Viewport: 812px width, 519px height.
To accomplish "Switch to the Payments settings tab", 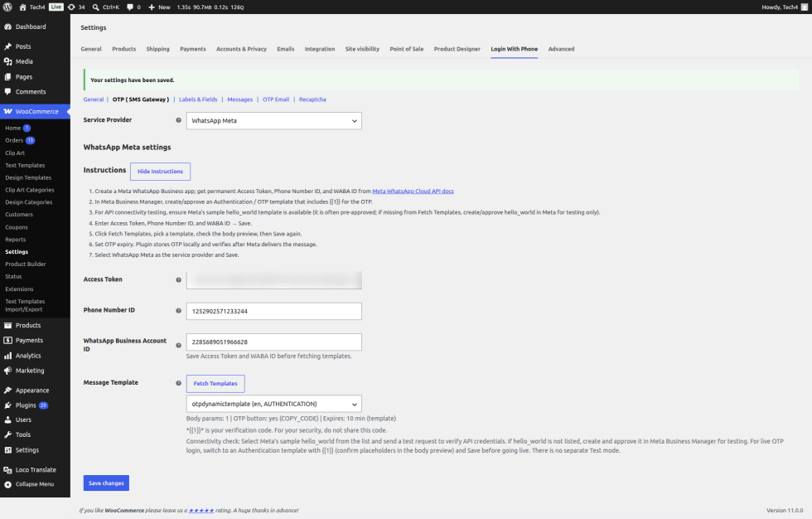I will click(192, 49).
